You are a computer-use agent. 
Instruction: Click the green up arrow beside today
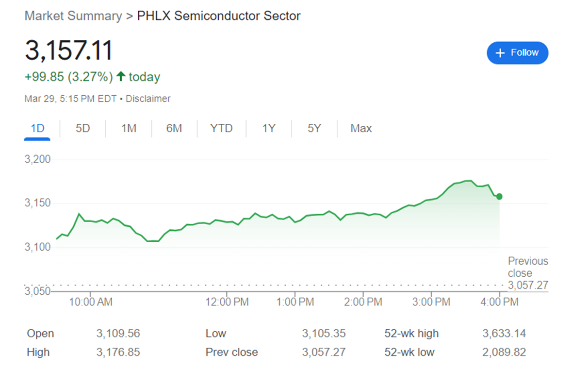(121, 76)
